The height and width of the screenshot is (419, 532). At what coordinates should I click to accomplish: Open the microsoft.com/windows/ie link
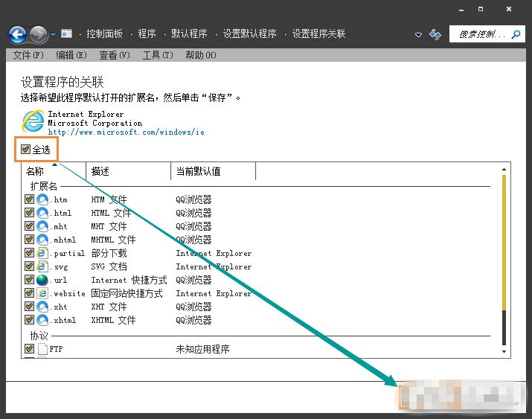(x=126, y=132)
